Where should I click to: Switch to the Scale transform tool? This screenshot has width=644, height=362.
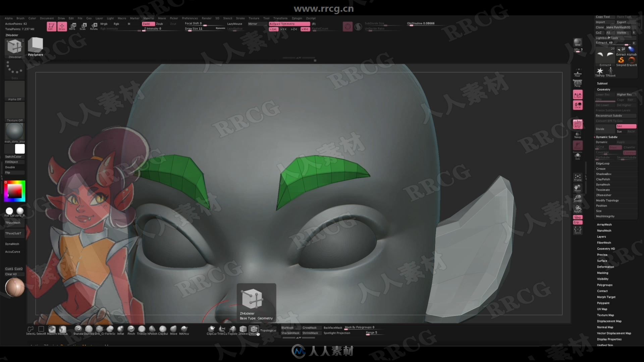click(x=83, y=26)
